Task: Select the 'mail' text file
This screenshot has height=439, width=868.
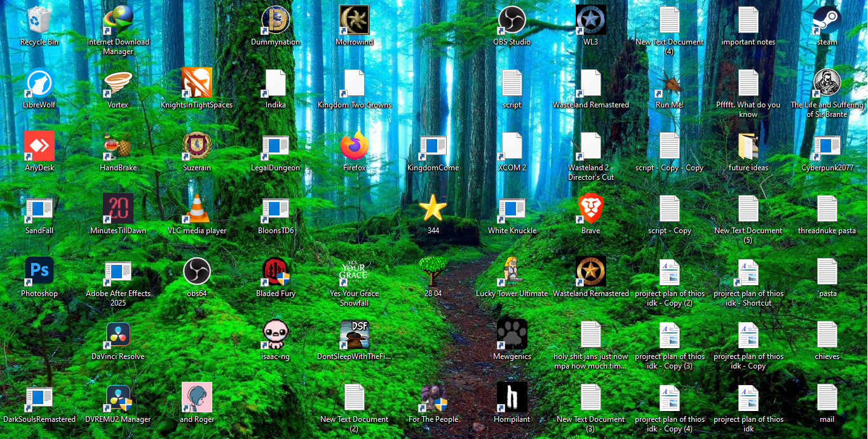Action: click(827, 397)
